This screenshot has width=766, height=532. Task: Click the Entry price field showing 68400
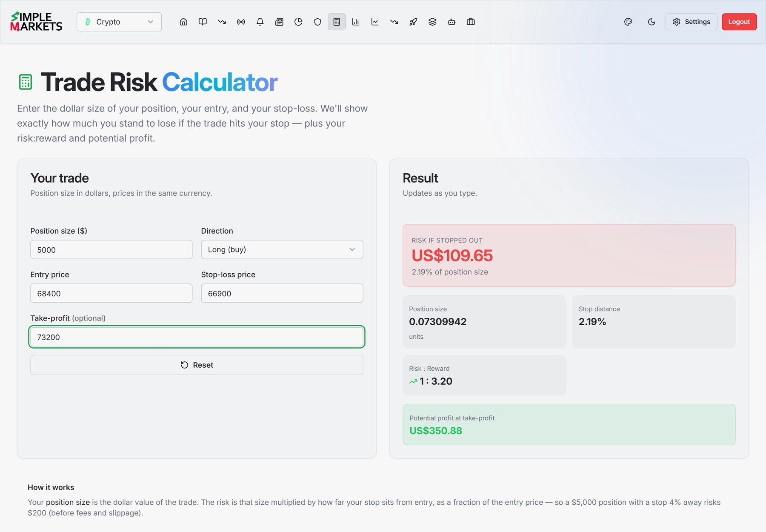[111, 293]
